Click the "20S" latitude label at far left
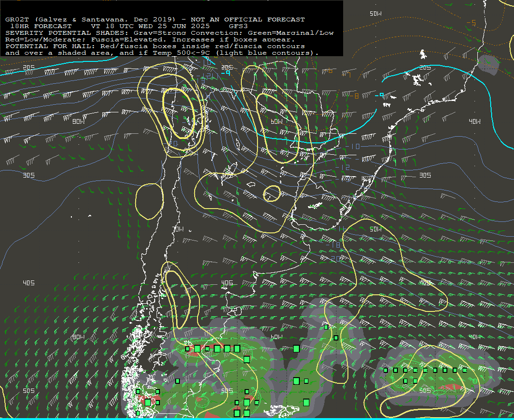This screenshot has height=420, width=514. tap(29, 68)
